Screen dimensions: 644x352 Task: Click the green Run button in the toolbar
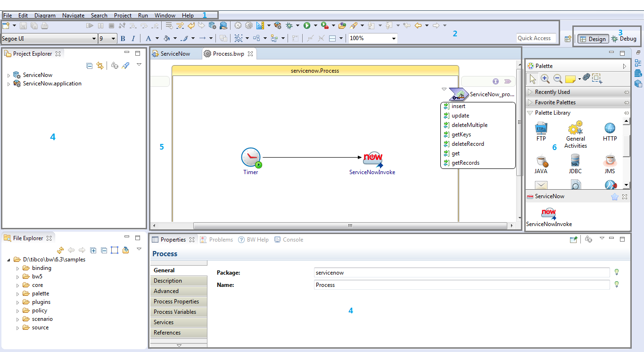point(307,25)
